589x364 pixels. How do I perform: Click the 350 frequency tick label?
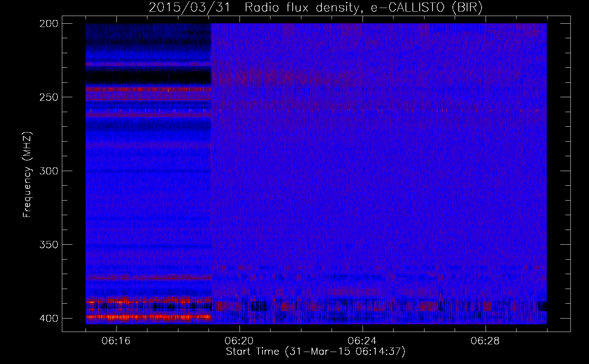tap(49, 245)
